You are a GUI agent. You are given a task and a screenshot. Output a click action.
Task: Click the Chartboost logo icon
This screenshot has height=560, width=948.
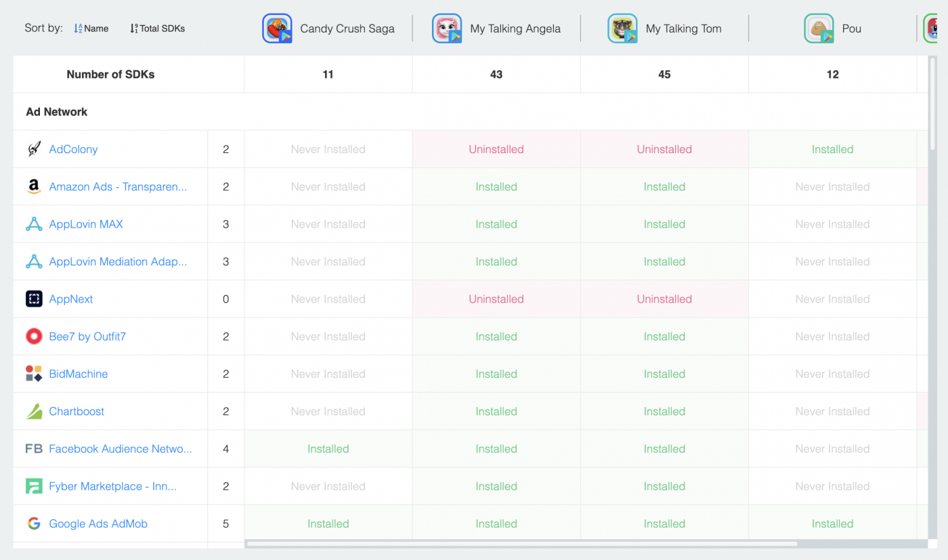(x=33, y=411)
